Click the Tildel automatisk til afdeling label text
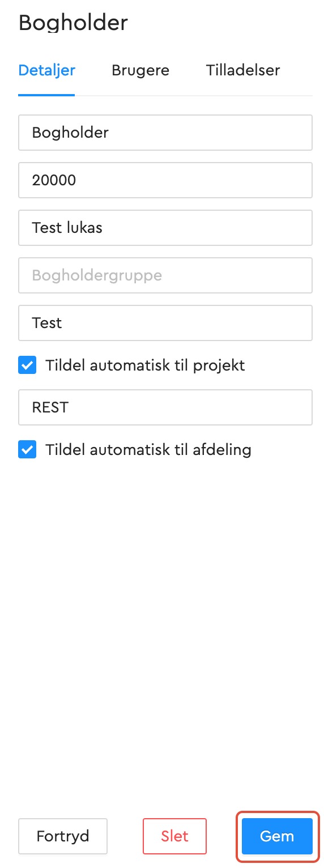The height and width of the screenshot is (868, 324). click(148, 450)
